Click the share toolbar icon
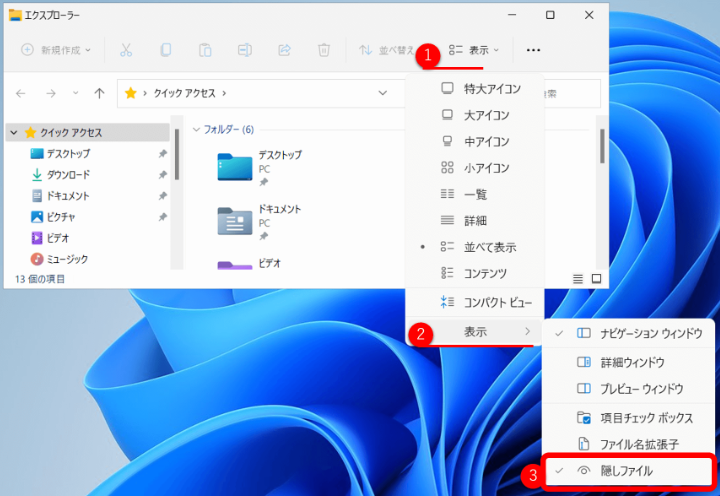The image size is (720, 496). point(285,50)
